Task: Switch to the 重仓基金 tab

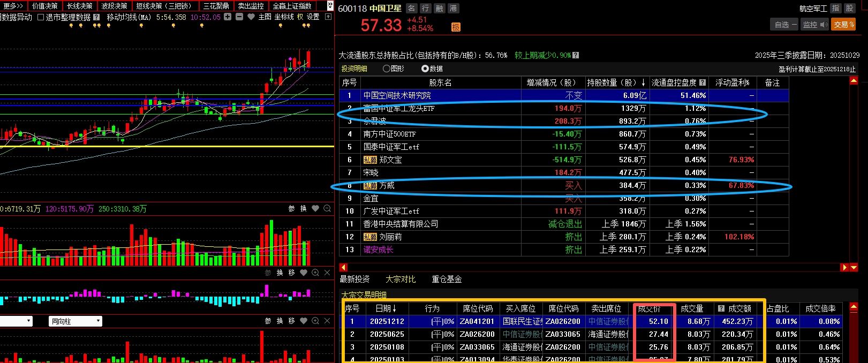Action: pos(447,279)
